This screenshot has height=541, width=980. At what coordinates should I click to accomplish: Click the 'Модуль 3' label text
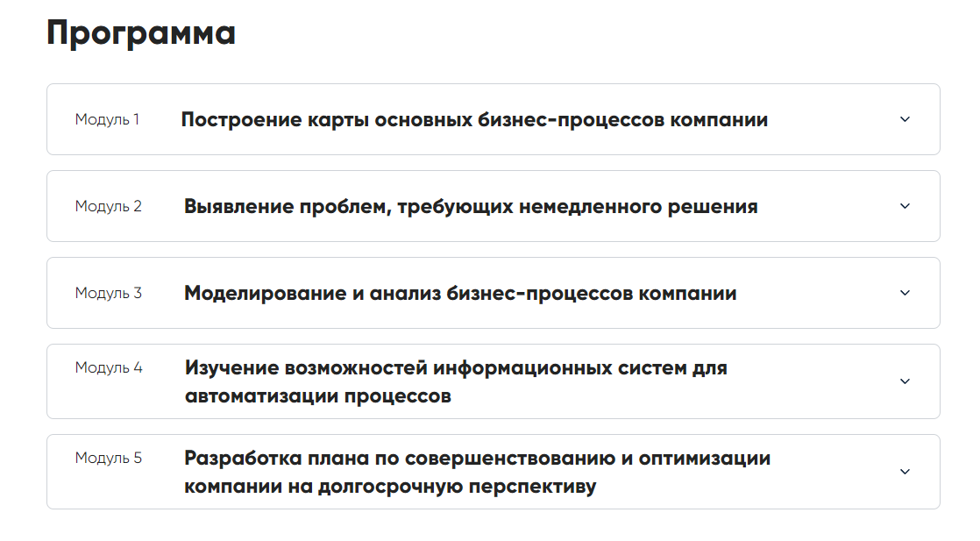pyautogui.click(x=108, y=293)
